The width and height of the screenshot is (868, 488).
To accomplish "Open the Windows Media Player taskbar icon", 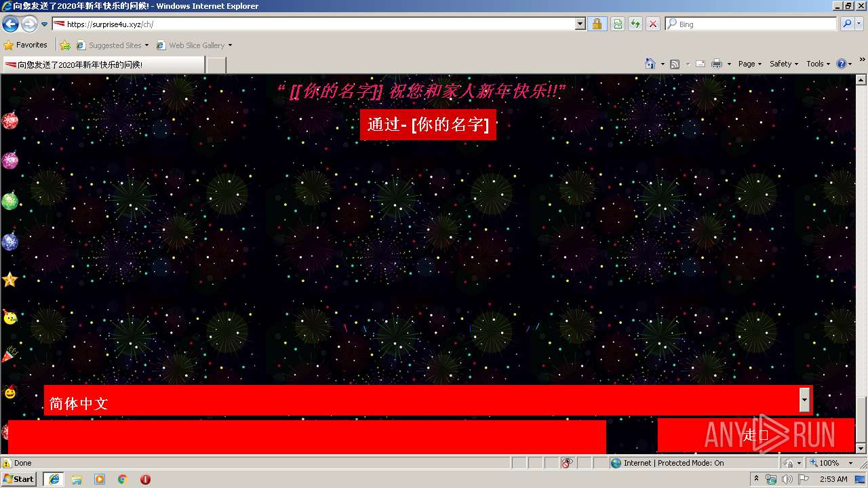I will pyautogui.click(x=100, y=479).
